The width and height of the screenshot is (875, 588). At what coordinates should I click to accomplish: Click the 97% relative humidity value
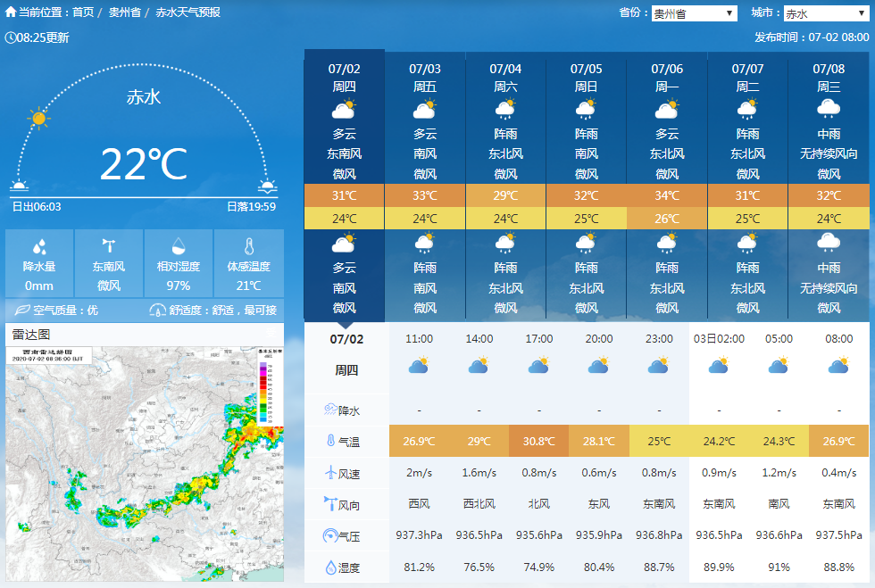[178, 286]
